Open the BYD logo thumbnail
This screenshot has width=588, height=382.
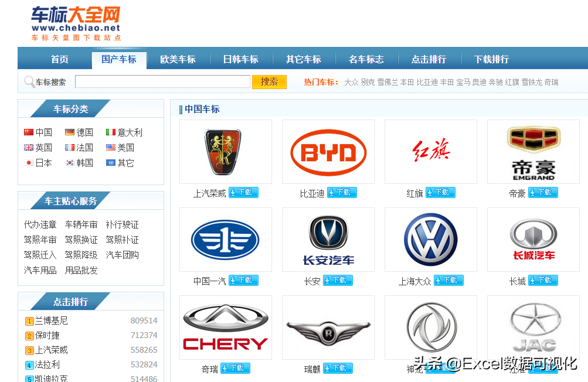pyautogui.click(x=328, y=152)
